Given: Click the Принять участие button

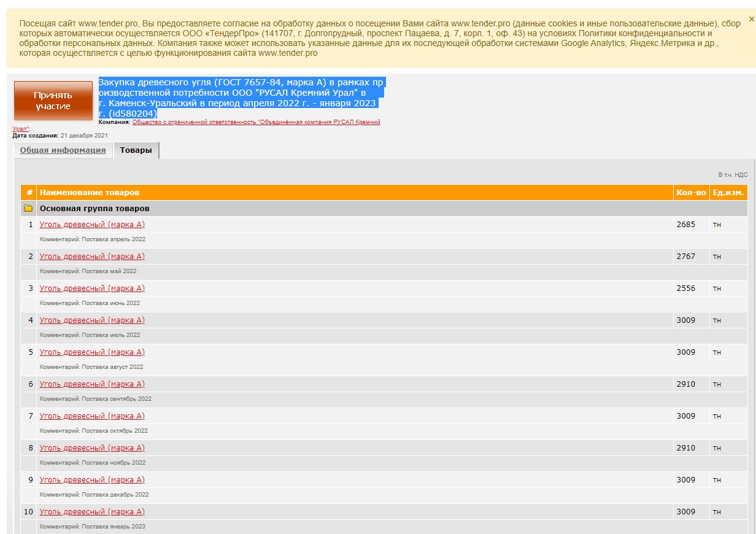Looking at the screenshot, I should point(53,101).
